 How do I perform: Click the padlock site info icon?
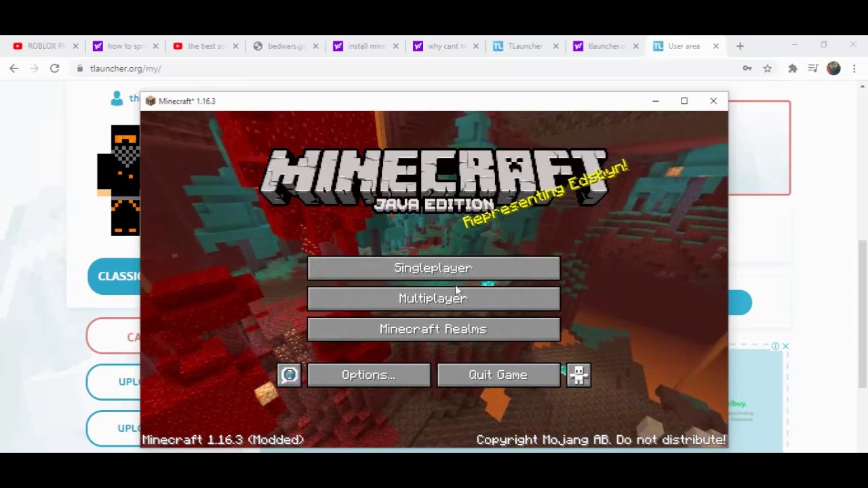coord(80,68)
